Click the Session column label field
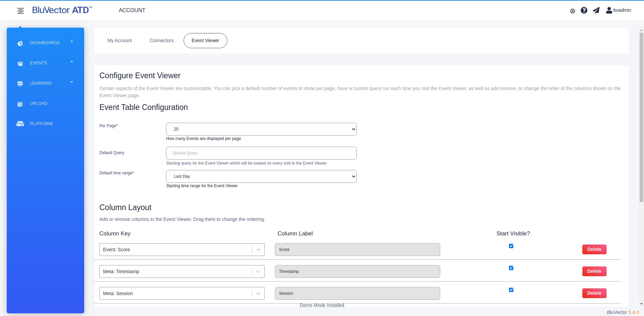Image resolution: width=644 pixels, height=316 pixels. coord(357,293)
